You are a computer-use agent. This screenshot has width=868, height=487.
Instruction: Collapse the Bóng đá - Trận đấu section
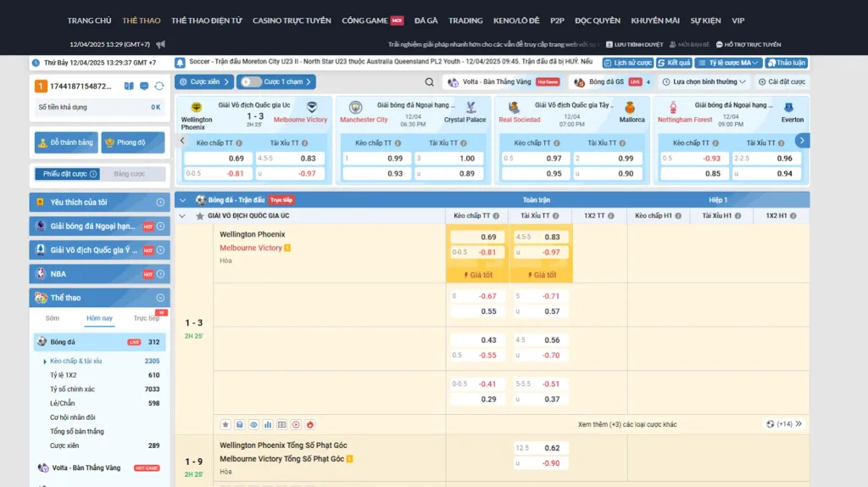tap(181, 200)
